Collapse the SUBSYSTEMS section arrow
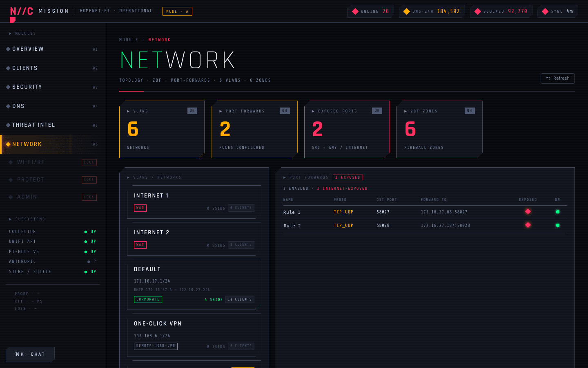588x368 pixels. tap(10, 219)
